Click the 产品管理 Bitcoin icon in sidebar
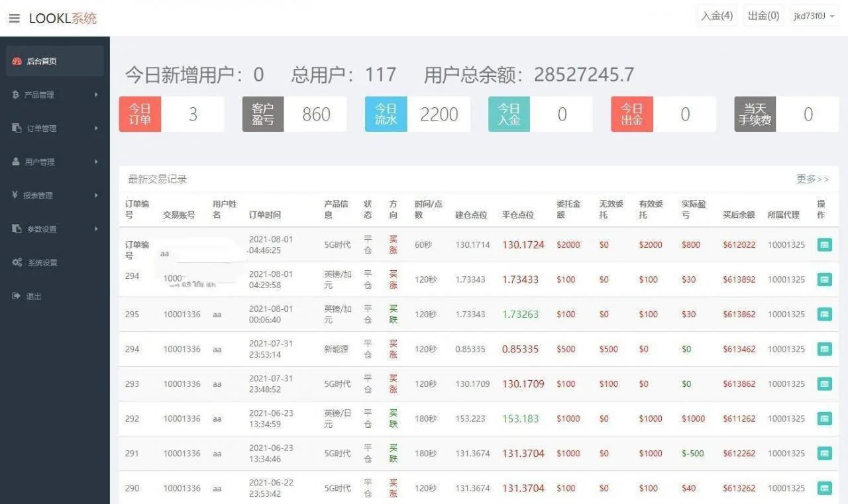This screenshot has width=848, height=504. (x=15, y=94)
